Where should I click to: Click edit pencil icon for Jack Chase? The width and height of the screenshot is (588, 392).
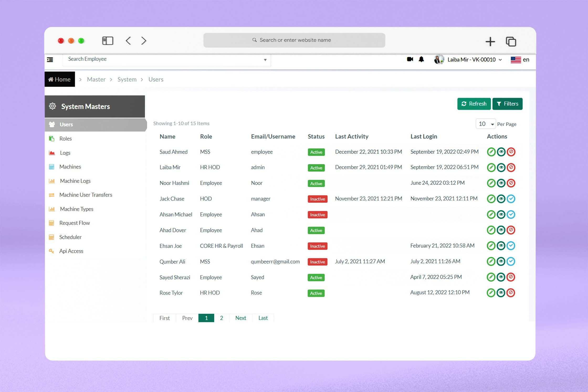(x=491, y=199)
